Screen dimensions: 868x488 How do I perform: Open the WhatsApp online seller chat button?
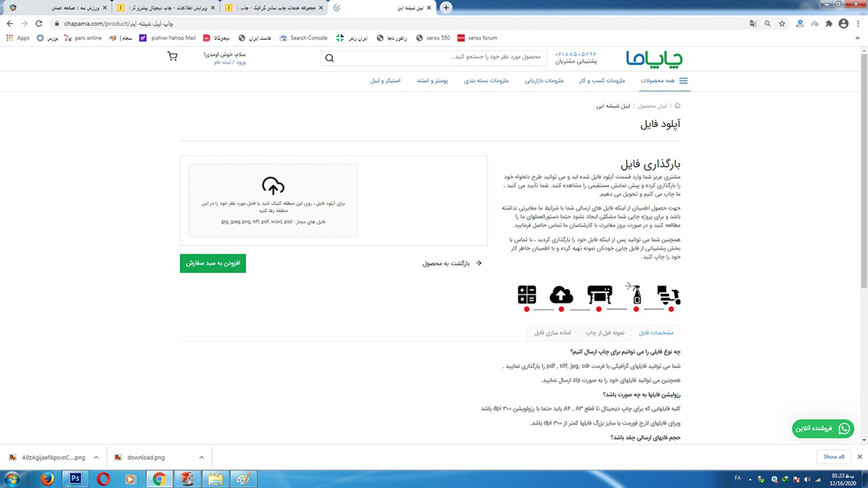click(x=823, y=429)
